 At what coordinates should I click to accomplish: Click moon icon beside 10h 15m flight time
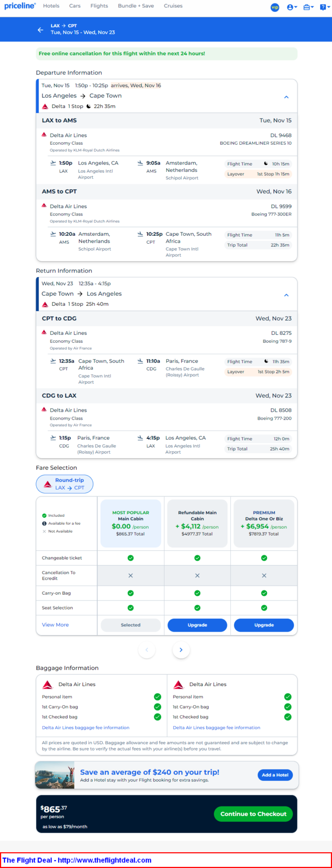coord(266,163)
